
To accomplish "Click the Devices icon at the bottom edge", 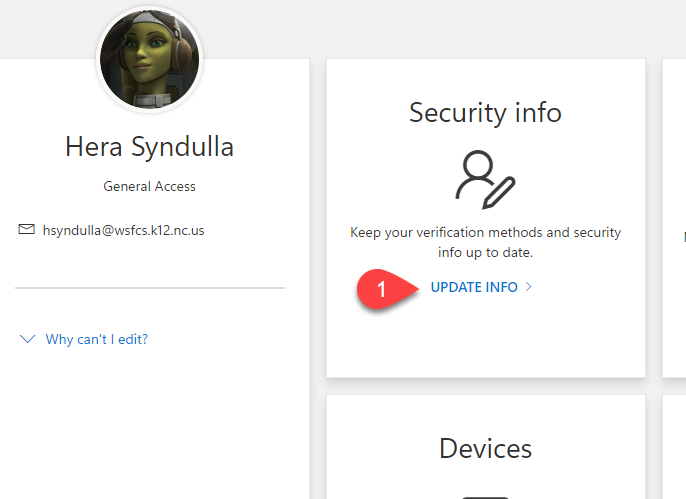I will pos(485,495).
